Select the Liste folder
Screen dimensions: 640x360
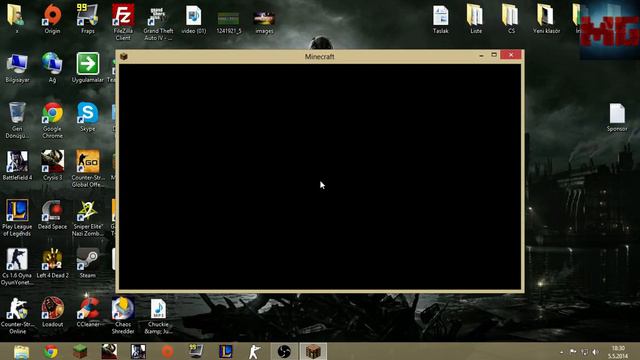click(476, 19)
